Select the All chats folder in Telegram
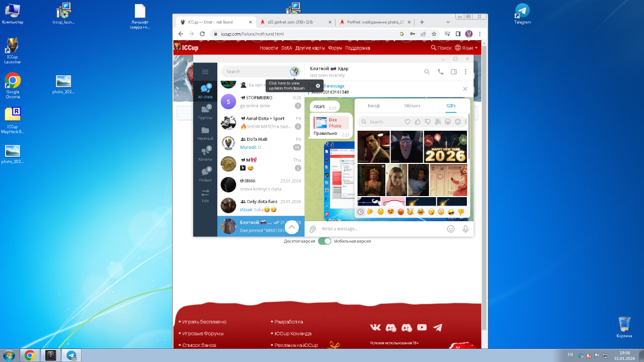The height and width of the screenshot is (362, 644). 205,92
